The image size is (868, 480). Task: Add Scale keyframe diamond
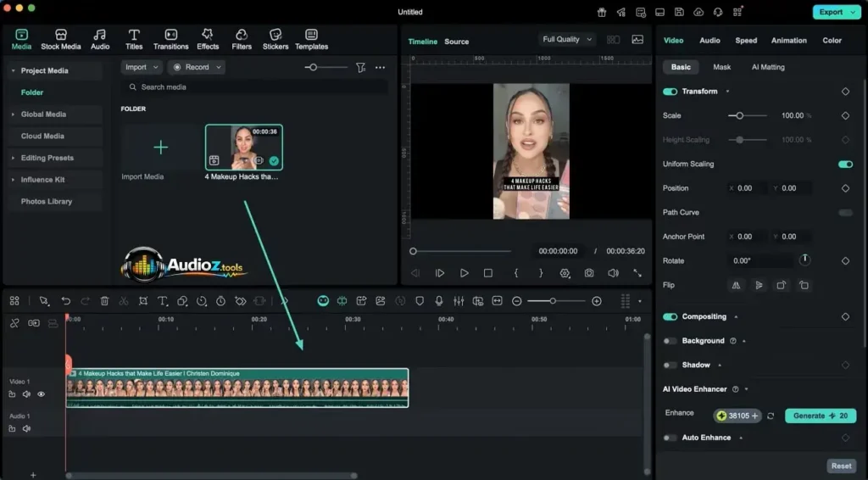845,115
